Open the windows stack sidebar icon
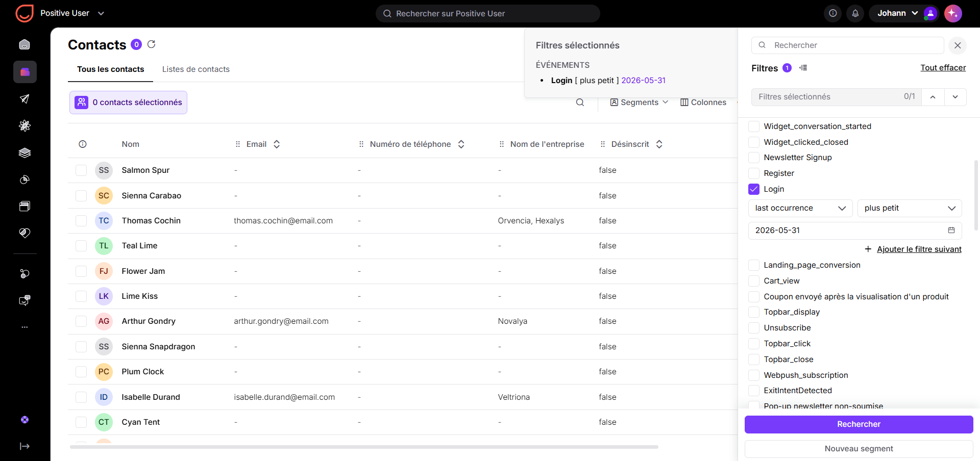 [24, 206]
